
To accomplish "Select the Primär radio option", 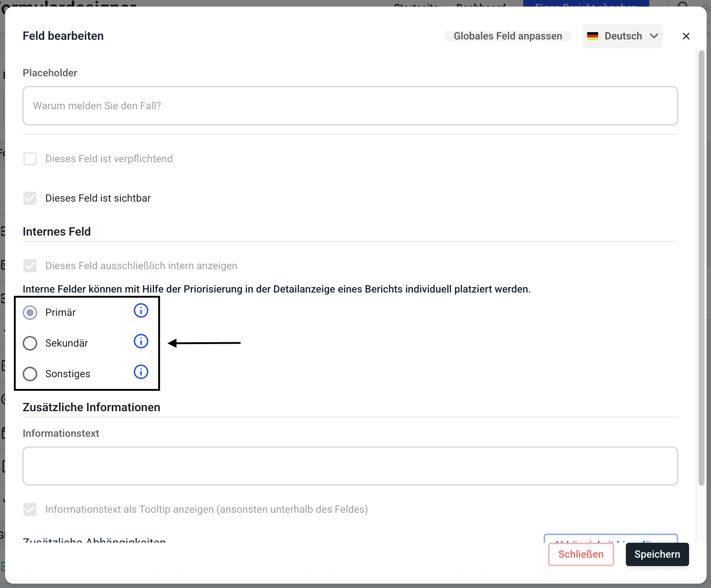I will pyautogui.click(x=30, y=313).
